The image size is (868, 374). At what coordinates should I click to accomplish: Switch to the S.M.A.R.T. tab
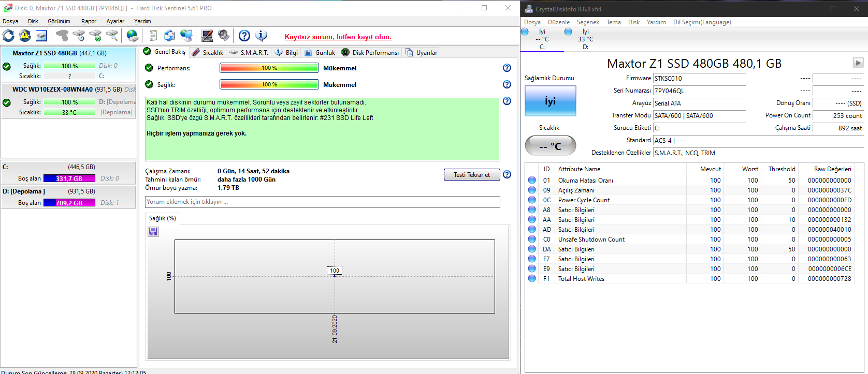pyautogui.click(x=249, y=52)
